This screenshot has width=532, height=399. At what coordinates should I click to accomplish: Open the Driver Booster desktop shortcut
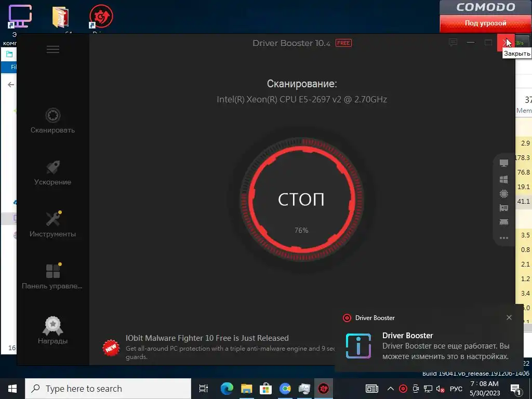[101, 17]
